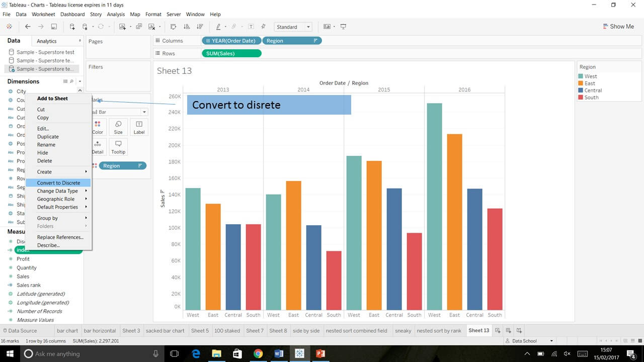Viewport: 644px width, 362px height.
Task: Click Sort descending toolbar icon
Action: 200,27
